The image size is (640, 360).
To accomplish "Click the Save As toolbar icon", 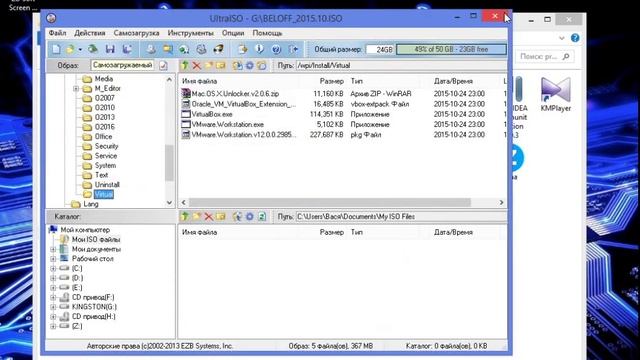I will [127, 49].
